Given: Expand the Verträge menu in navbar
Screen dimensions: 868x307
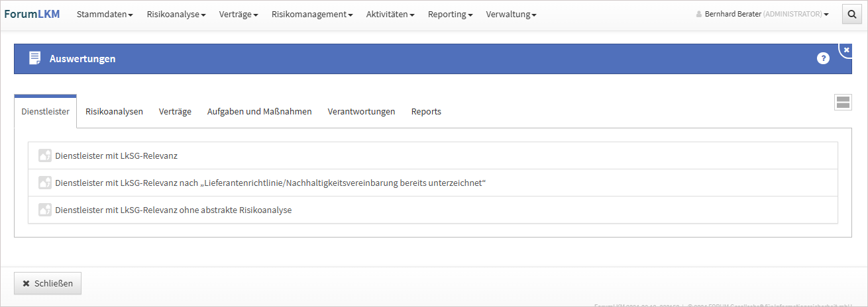Looking at the screenshot, I should (x=239, y=14).
